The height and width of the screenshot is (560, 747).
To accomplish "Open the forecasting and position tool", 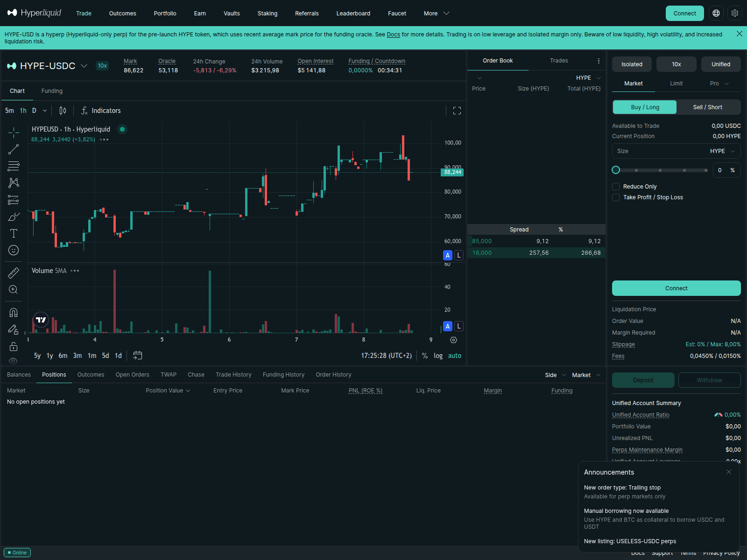I will click(14, 200).
